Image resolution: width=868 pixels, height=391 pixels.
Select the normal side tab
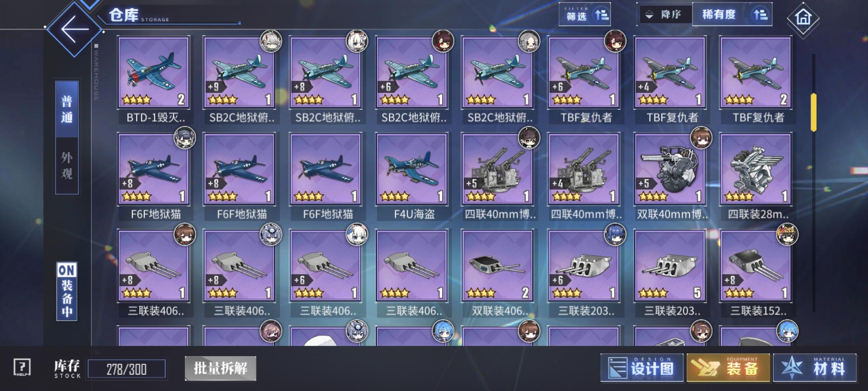pyautogui.click(x=67, y=109)
